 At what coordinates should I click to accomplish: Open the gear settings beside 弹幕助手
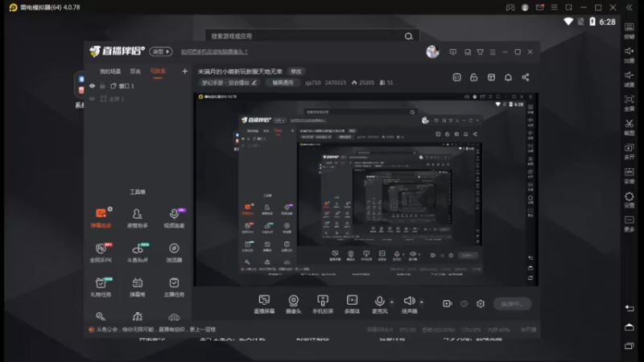click(110, 209)
